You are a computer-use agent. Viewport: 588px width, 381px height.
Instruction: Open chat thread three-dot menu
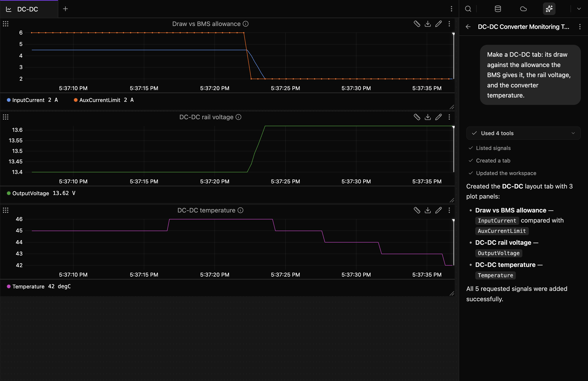pyautogui.click(x=580, y=27)
